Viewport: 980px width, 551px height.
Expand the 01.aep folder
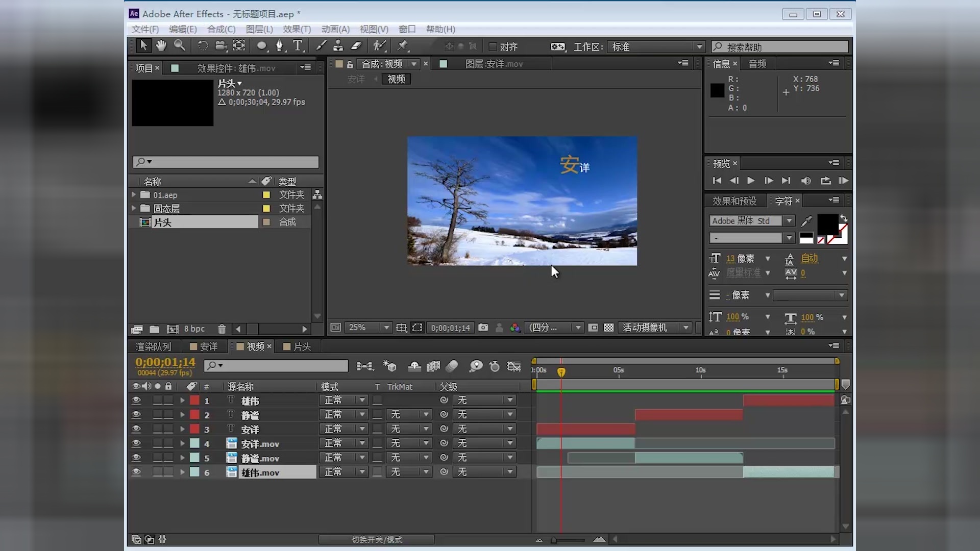point(134,195)
